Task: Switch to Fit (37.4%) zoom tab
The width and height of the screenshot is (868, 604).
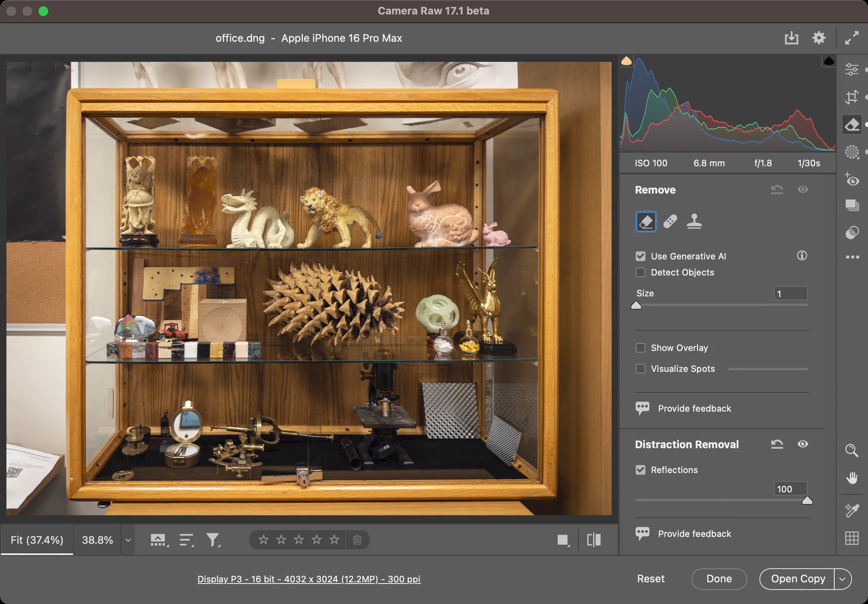Action: [37, 540]
